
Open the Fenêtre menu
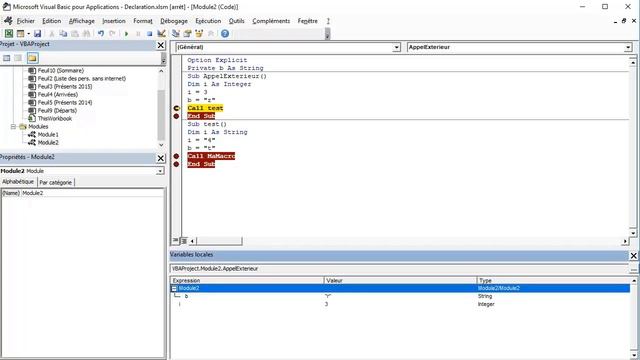pos(307,21)
